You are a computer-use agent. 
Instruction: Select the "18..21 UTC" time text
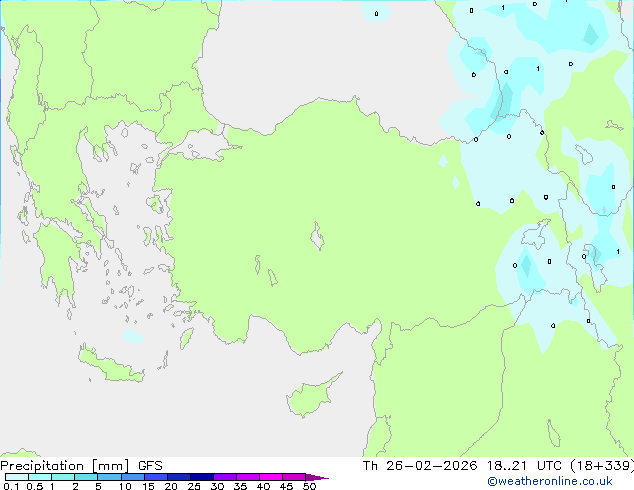524,466
